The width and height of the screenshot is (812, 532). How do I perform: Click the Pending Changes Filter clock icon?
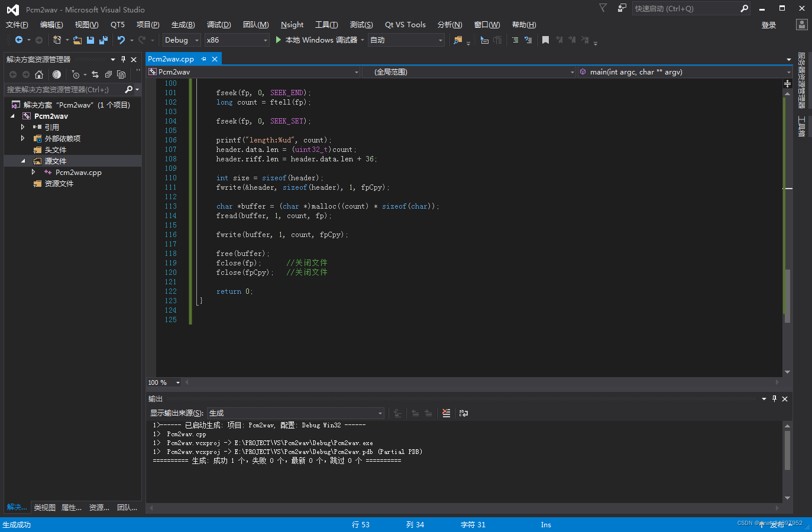tap(75, 74)
